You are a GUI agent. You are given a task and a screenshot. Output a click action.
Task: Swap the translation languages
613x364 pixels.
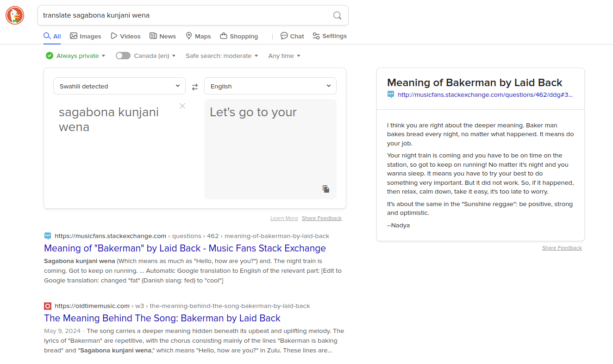point(195,87)
